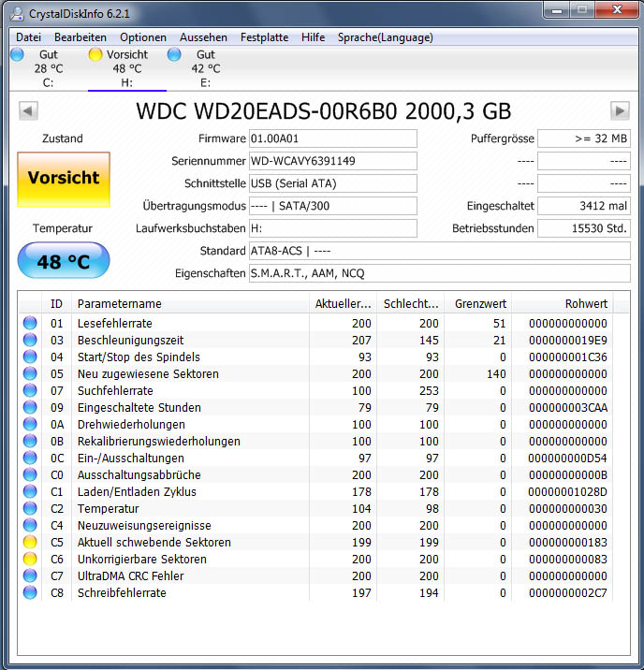Select drive E: with Gut status
Image resolution: width=644 pixels, height=670 pixels.
[206, 68]
